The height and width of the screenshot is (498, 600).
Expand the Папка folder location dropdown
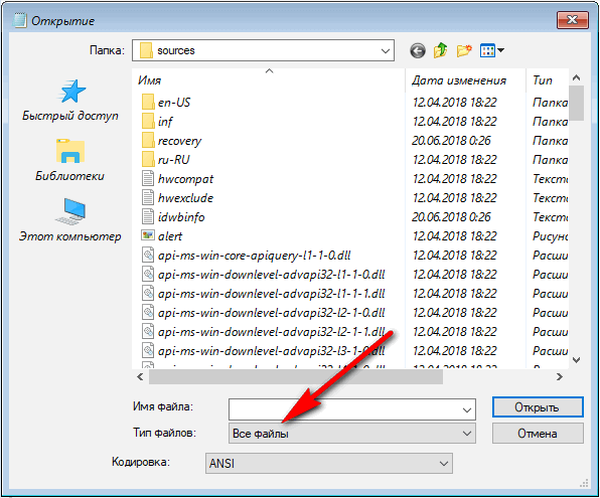pos(385,50)
